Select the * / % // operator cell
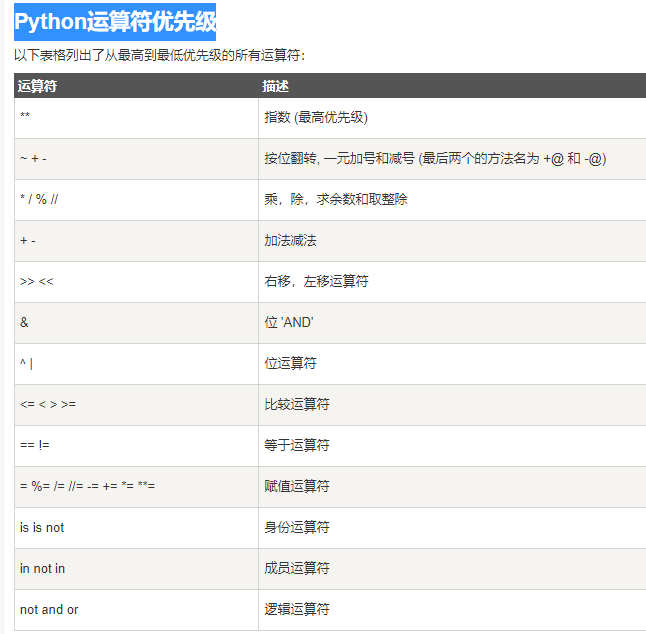This screenshot has width=646, height=634. 136,200
